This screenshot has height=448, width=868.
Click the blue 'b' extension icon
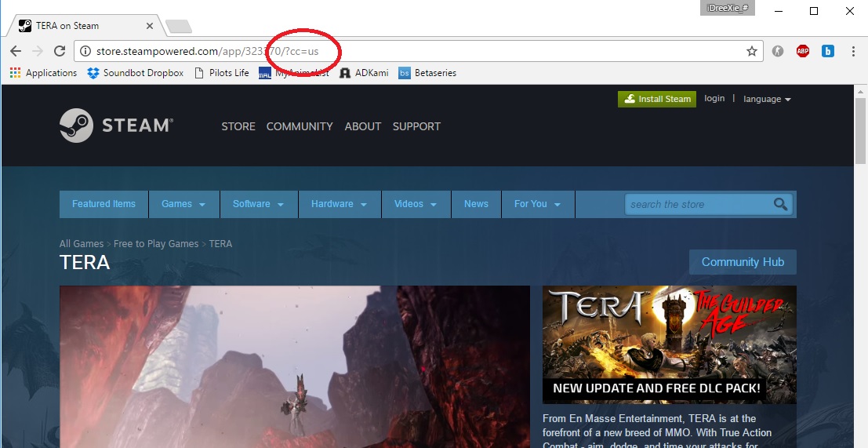[827, 52]
